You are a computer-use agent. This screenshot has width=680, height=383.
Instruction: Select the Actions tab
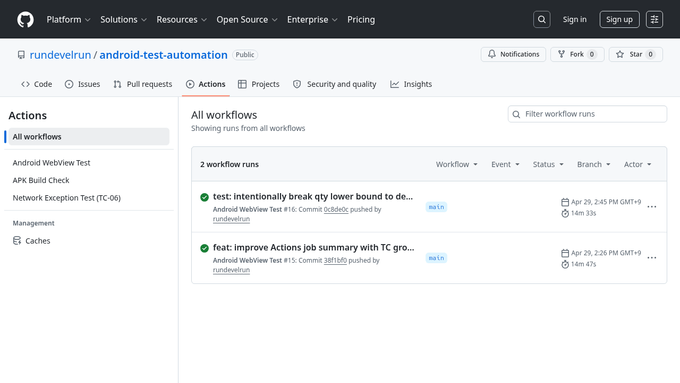(x=206, y=84)
